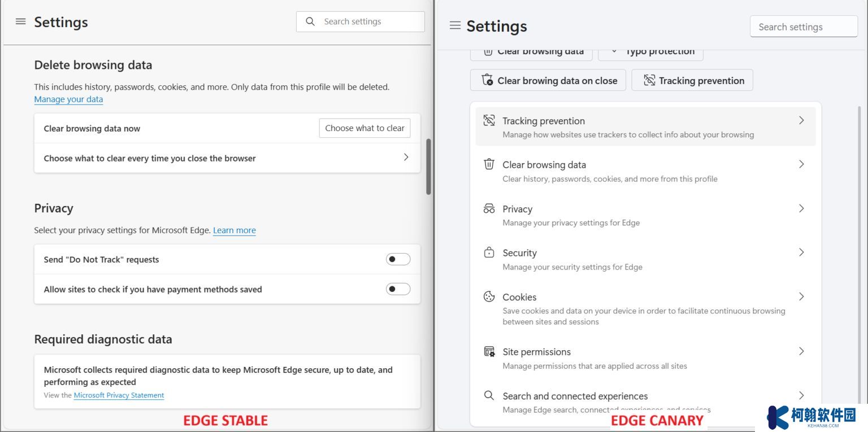Open the hamburger menu in Edge Canary settings
The height and width of the screenshot is (432, 868).
(455, 25)
